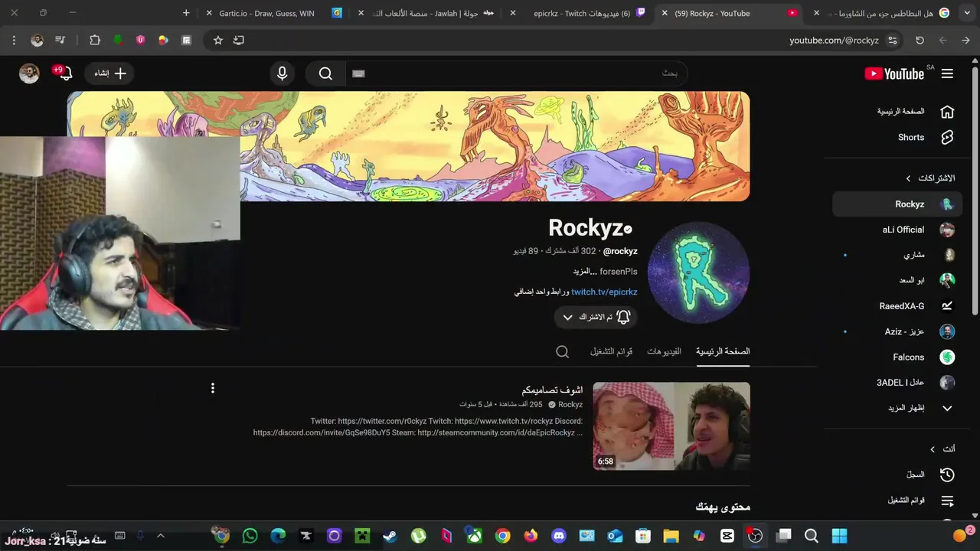
Task: Open the Rockyz channel profile picture
Action: 698,272
